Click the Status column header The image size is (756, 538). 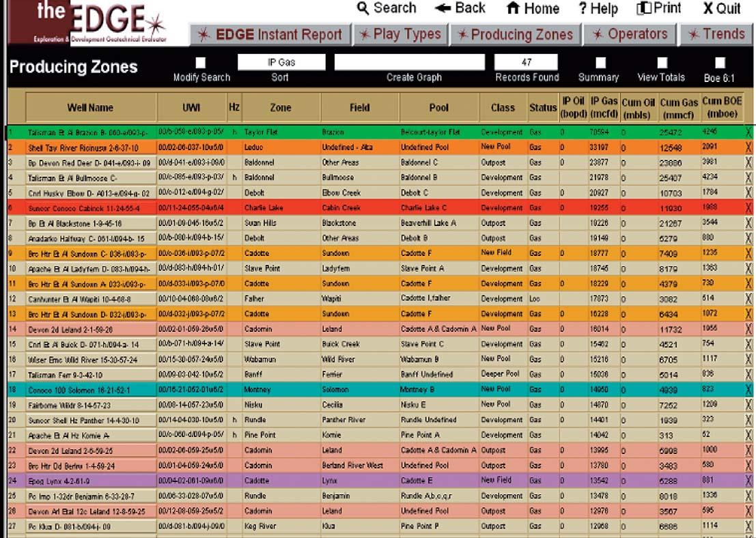543,107
